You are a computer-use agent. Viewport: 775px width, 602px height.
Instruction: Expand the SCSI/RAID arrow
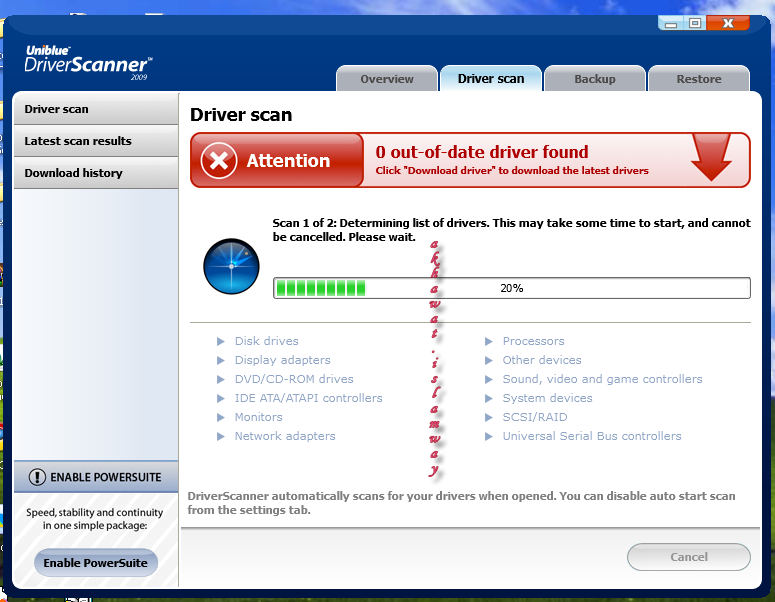tap(488, 418)
